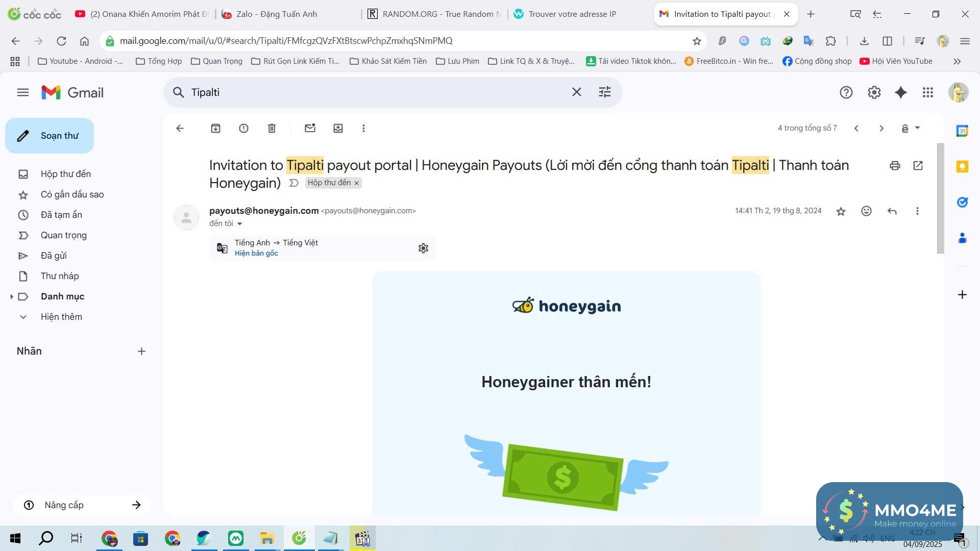Viewport: 980px width, 551px height.
Task: Toggle main menu hamburger in Gmail
Action: (23, 92)
